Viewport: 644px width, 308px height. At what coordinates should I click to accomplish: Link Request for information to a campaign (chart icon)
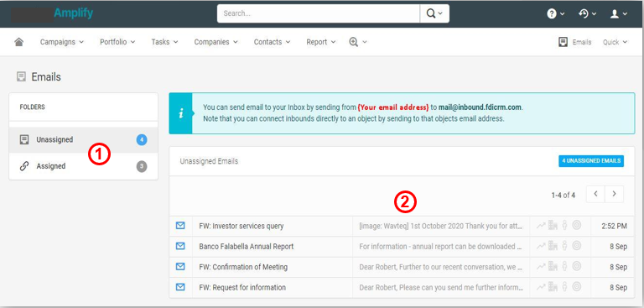click(541, 287)
